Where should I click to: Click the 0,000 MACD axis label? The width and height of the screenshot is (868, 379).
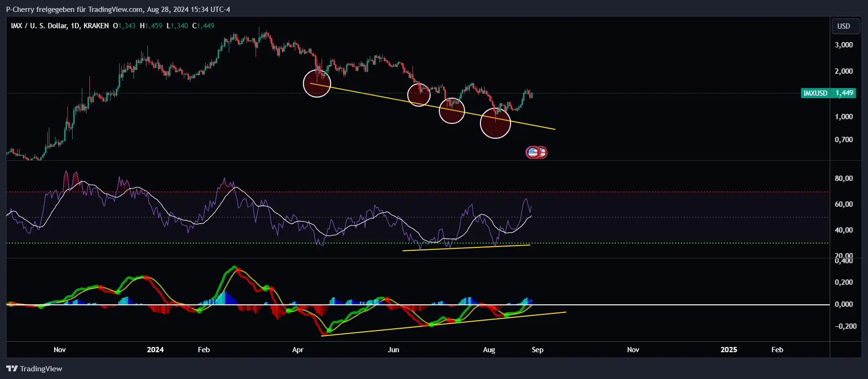pyautogui.click(x=844, y=304)
